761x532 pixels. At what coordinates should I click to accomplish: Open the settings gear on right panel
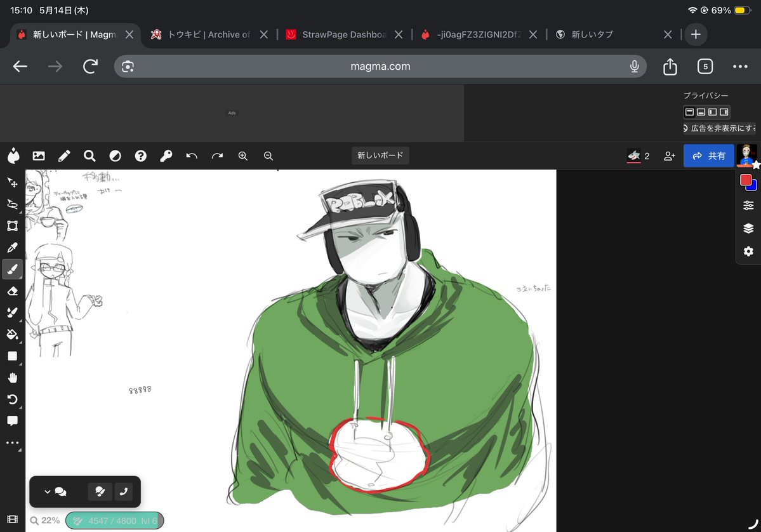[x=748, y=251]
